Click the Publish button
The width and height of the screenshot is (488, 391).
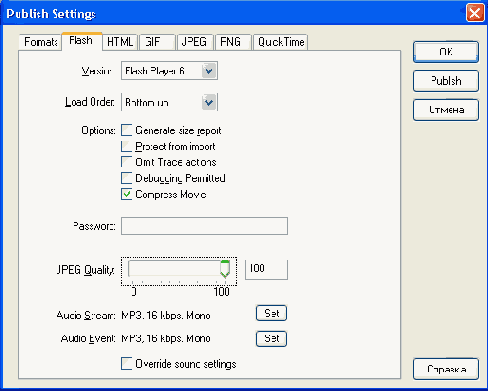(446, 81)
